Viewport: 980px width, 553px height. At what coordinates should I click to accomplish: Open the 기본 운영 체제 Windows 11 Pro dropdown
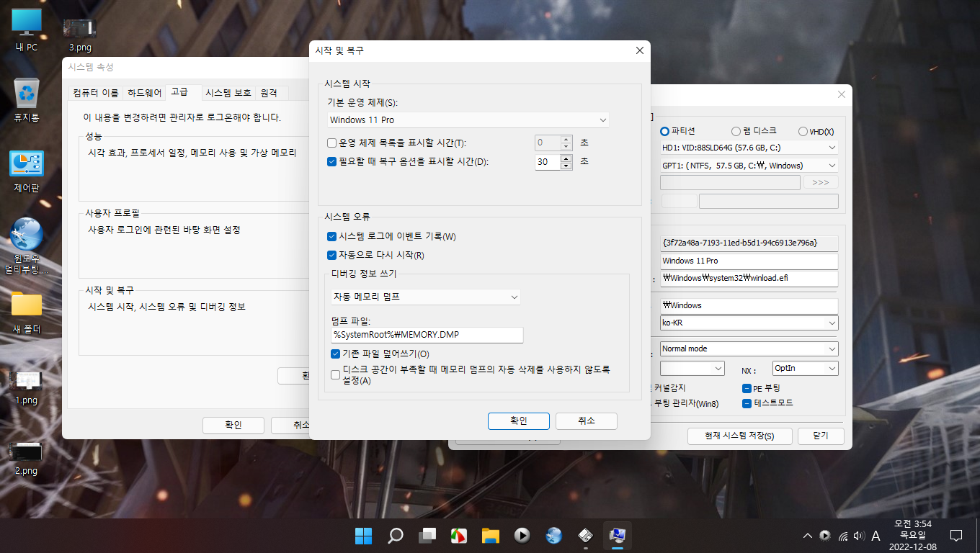coord(468,120)
